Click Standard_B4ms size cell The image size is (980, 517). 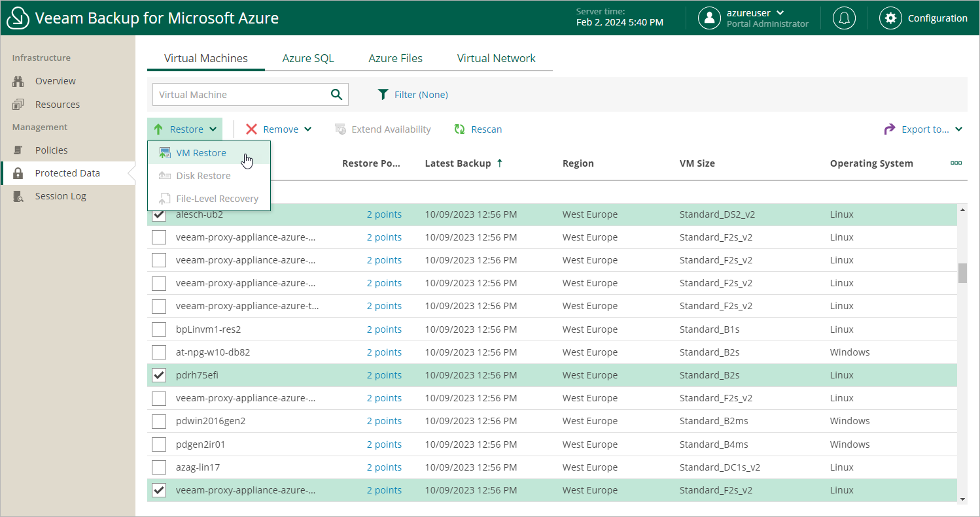coord(714,444)
